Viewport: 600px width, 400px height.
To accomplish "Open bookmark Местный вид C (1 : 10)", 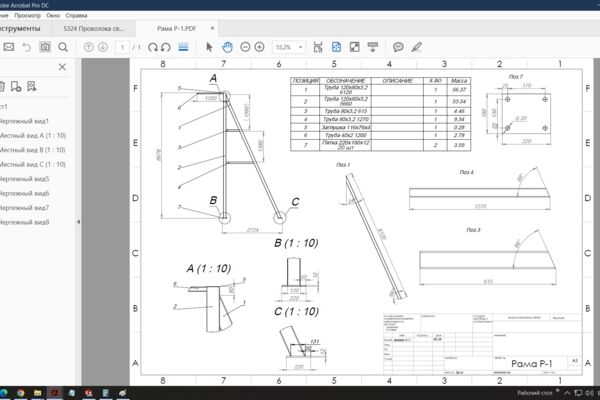I will coord(33,165).
